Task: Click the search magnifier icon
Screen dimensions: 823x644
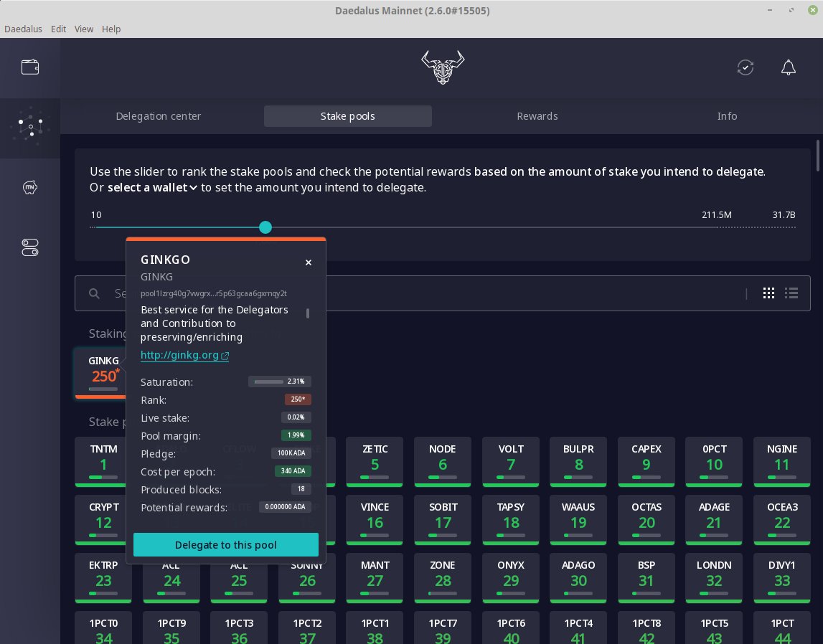Action: pos(95,293)
